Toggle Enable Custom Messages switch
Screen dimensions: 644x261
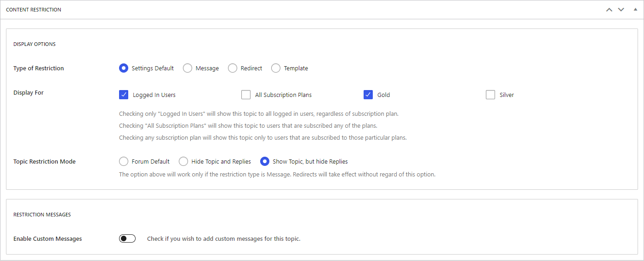pos(127,238)
